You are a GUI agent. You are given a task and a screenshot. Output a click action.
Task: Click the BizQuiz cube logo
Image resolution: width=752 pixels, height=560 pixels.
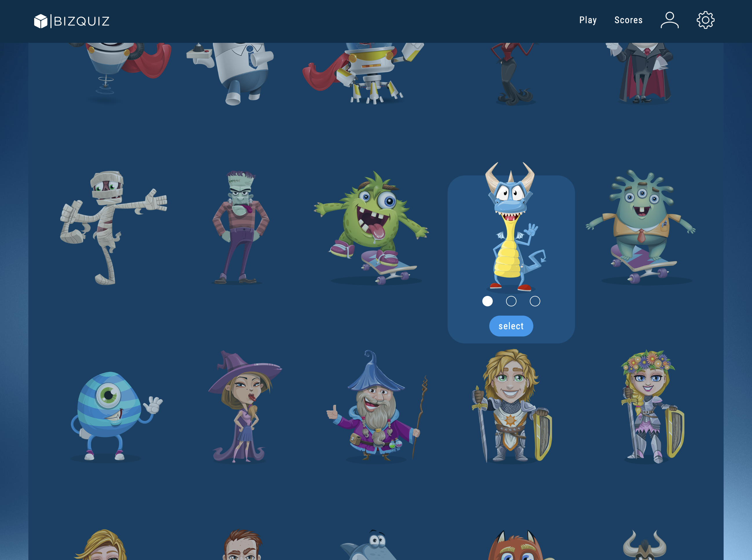pos(41,21)
